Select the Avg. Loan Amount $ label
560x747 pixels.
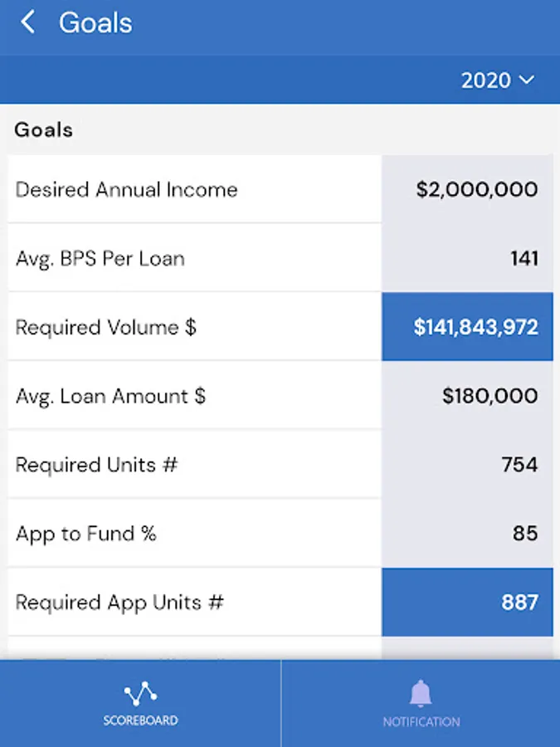click(x=110, y=397)
